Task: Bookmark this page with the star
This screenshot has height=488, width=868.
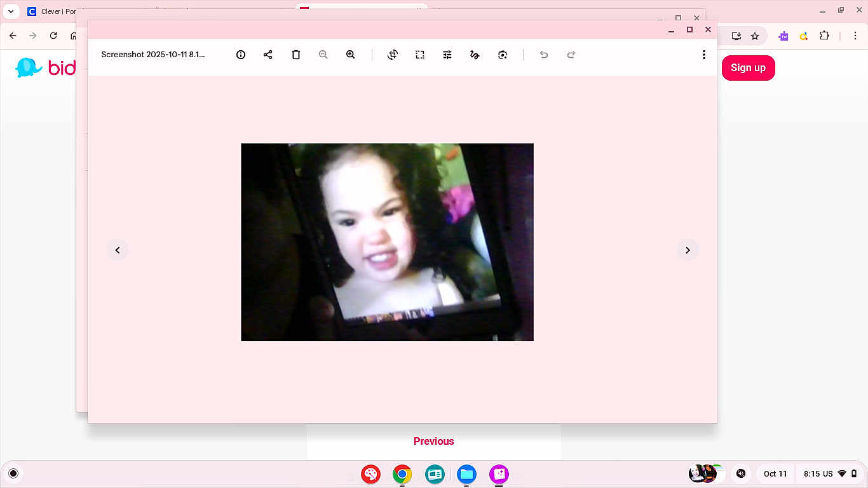Action: click(755, 36)
